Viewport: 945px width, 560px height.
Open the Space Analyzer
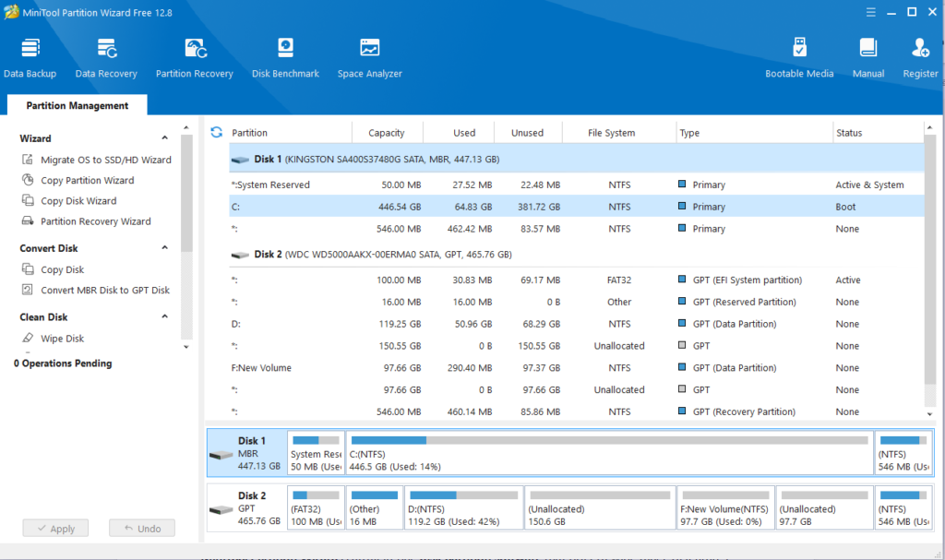coord(369,58)
